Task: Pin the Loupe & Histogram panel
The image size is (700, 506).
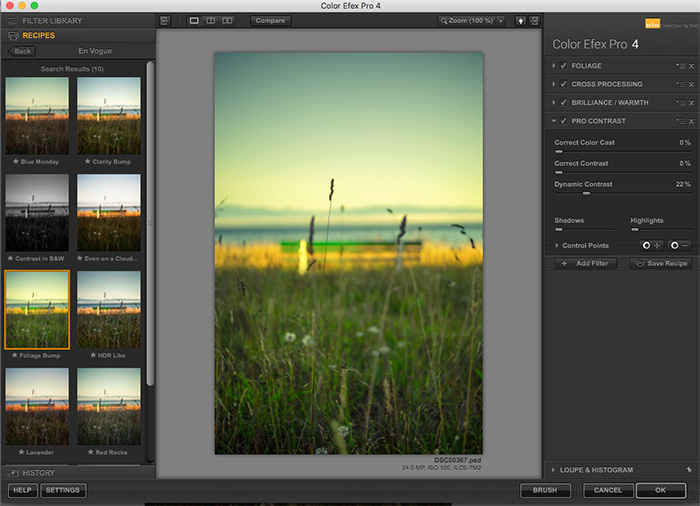Action: point(689,469)
